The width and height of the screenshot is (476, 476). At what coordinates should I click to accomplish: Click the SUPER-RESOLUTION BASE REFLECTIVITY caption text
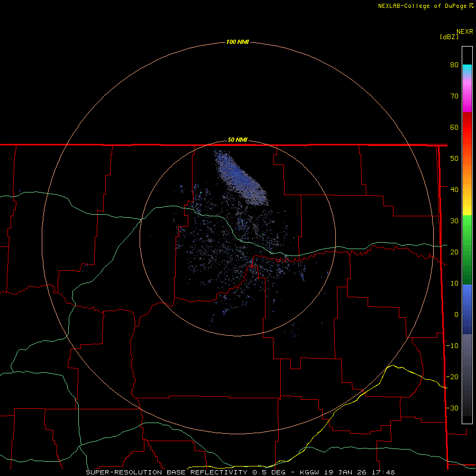pos(167,472)
